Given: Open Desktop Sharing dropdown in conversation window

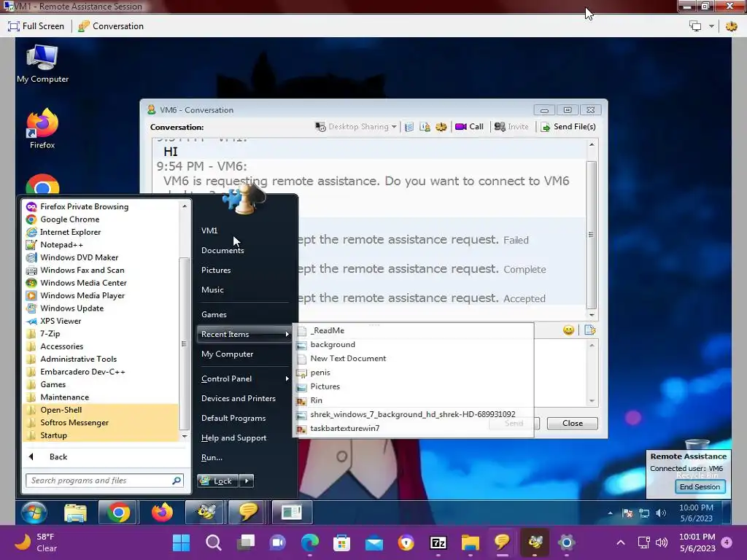Looking at the screenshot, I should (356, 127).
